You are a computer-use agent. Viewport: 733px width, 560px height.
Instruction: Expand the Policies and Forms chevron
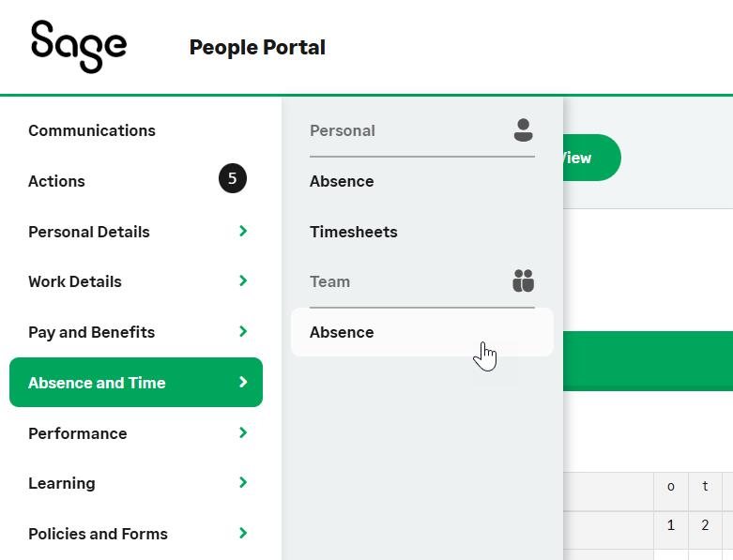pyautogui.click(x=243, y=533)
